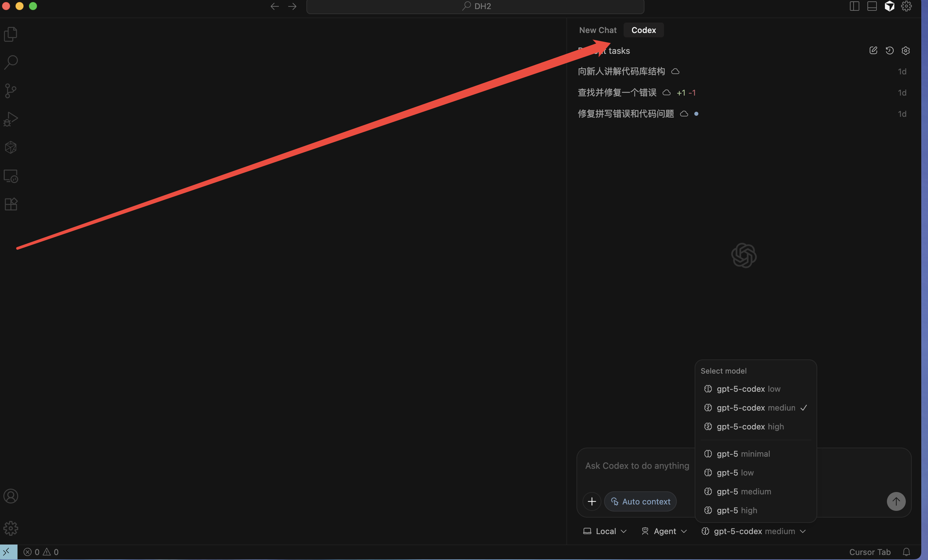Start a new Codex chat via edit icon
This screenshot has width=928, height=560.
click(873, 50)
